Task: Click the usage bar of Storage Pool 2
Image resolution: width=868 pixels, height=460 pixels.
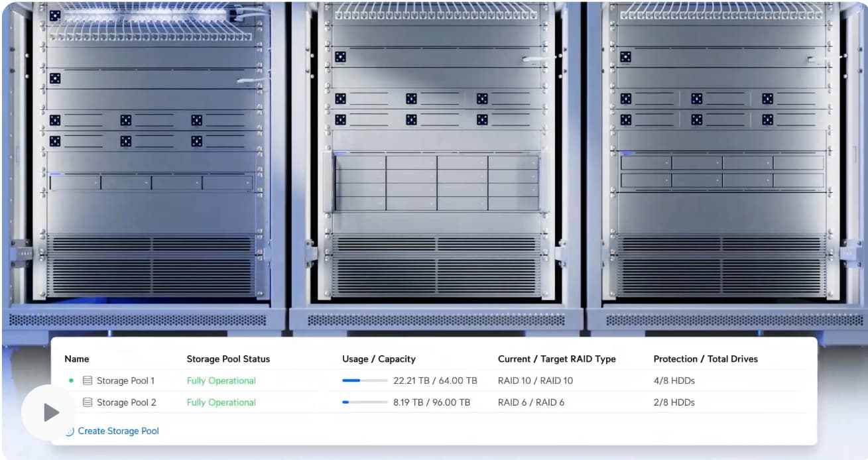Action: click(365, 402)
